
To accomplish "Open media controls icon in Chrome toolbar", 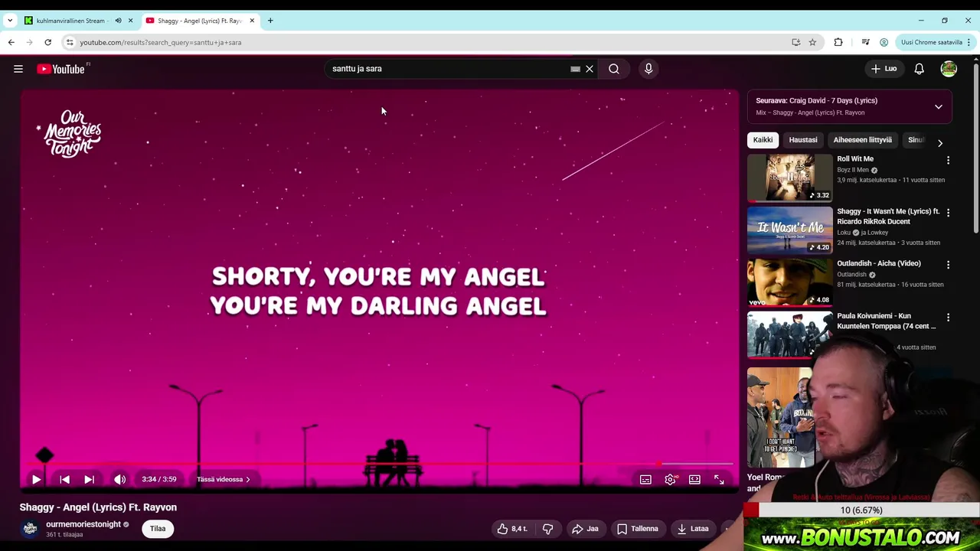I will coord(865,42).
